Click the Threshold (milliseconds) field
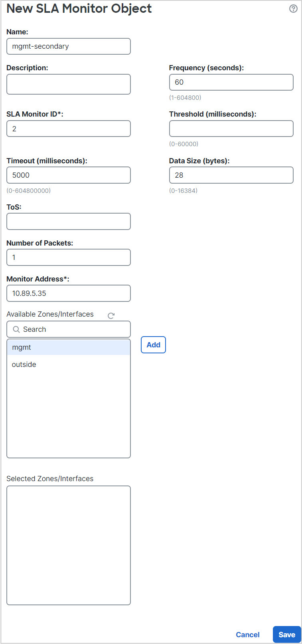302x644 pixels. 231,129
